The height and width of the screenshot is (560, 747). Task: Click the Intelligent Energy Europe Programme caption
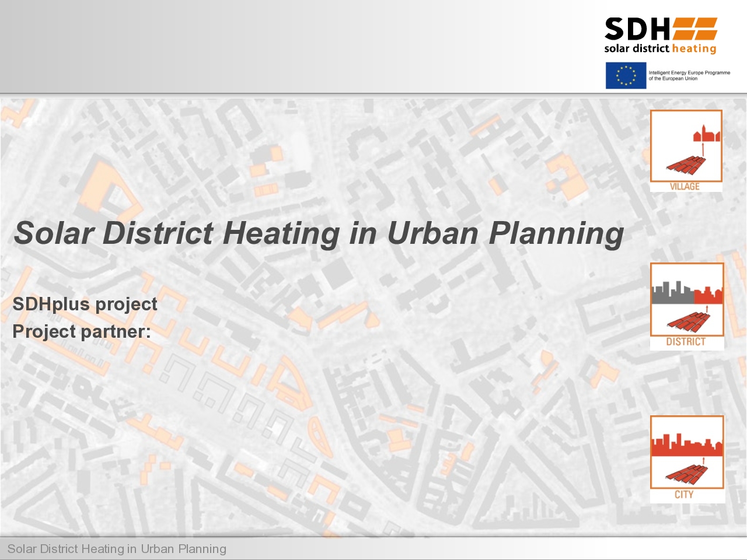click(689, 75)
